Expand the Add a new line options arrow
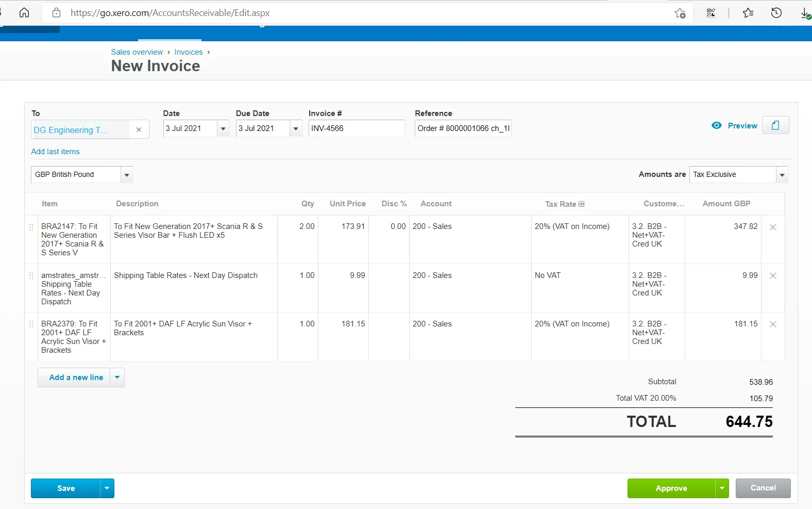 click(x=117, y=377)
